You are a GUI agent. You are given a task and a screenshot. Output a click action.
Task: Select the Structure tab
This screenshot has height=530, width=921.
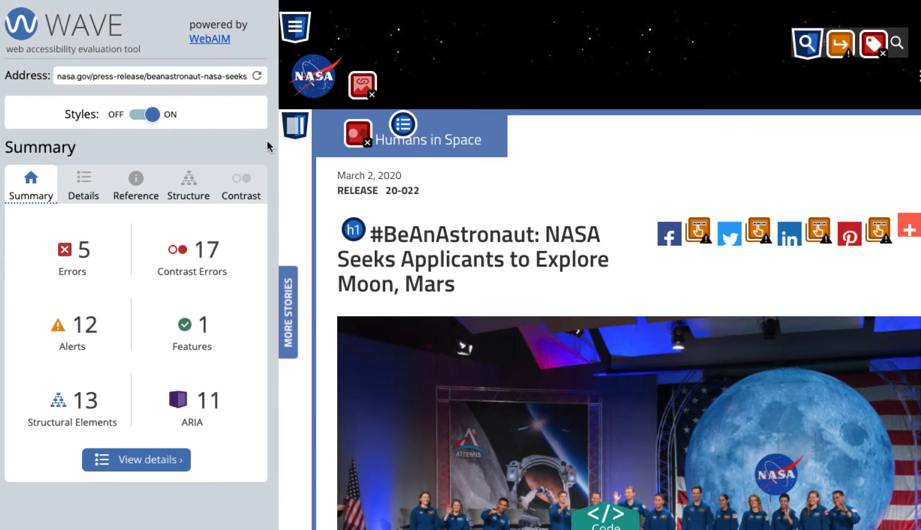coord(188,185)
